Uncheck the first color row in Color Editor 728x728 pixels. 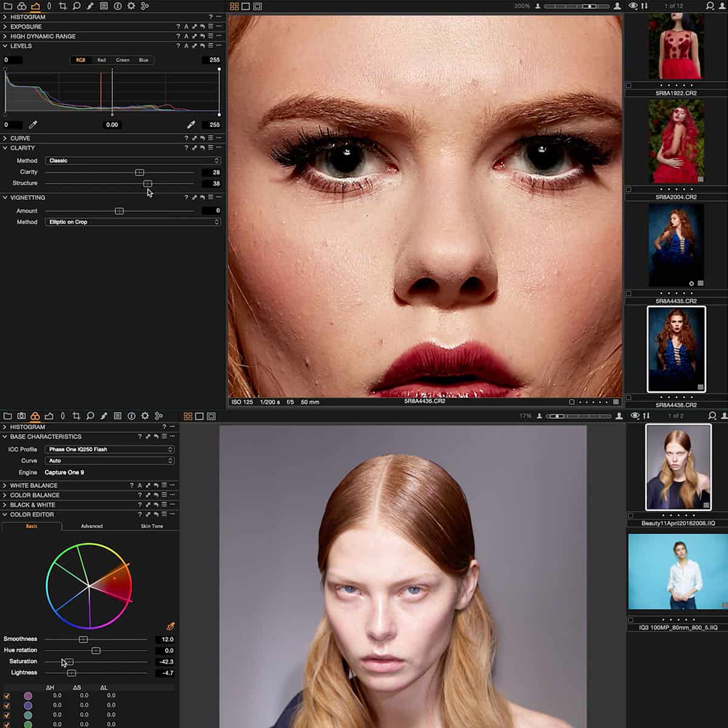[x=7, y=695]
